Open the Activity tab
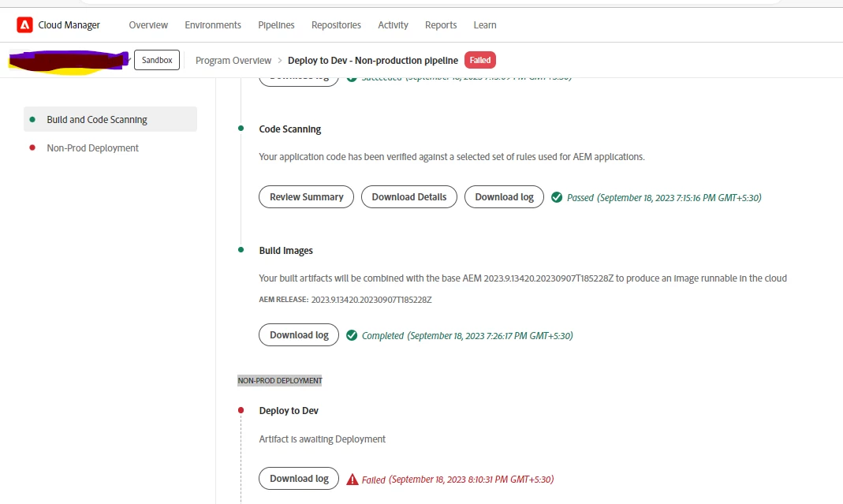The height and width of the screenshot is (504, 843). (393, 24)
